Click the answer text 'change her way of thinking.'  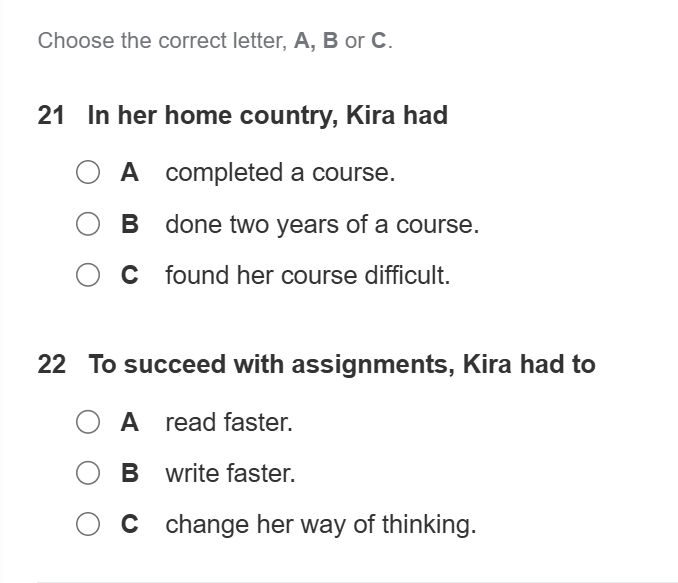[321, 524]
